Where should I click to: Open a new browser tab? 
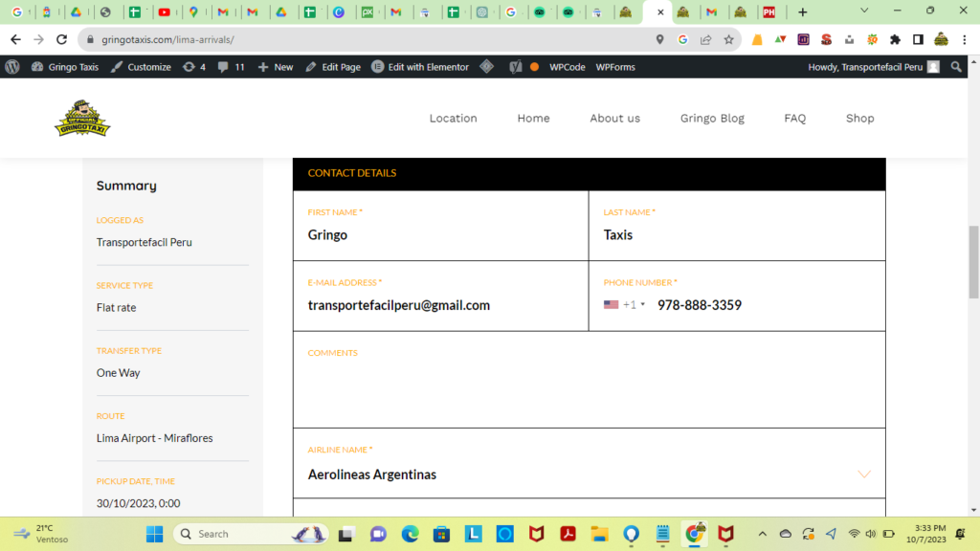(x=803, y=11)
